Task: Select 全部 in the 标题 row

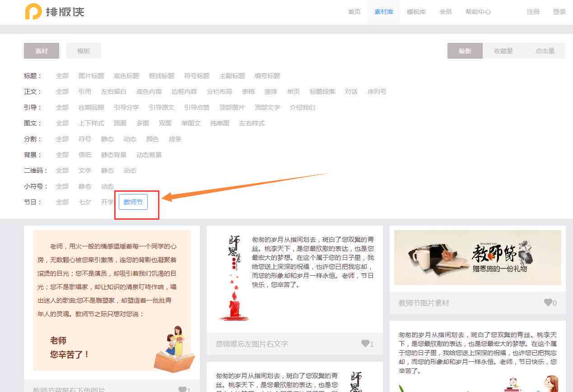Action: [62, 76]
